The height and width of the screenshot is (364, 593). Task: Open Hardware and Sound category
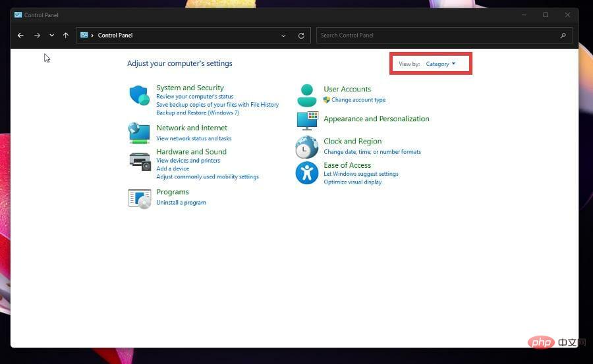pyautogui.click(x=191, y=151)
